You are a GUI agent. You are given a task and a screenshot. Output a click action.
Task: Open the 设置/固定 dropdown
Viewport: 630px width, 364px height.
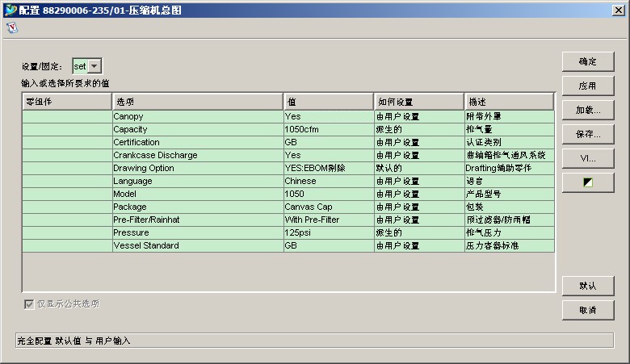click(94, 66)
